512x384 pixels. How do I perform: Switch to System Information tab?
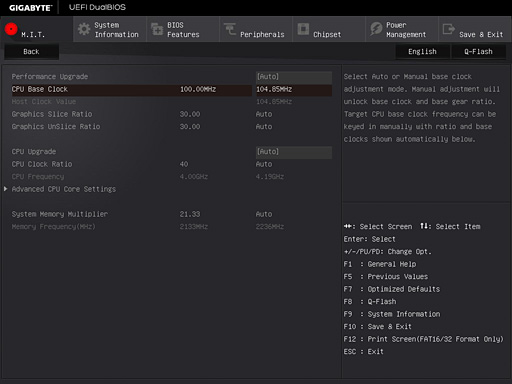click(x=110, y=29)
